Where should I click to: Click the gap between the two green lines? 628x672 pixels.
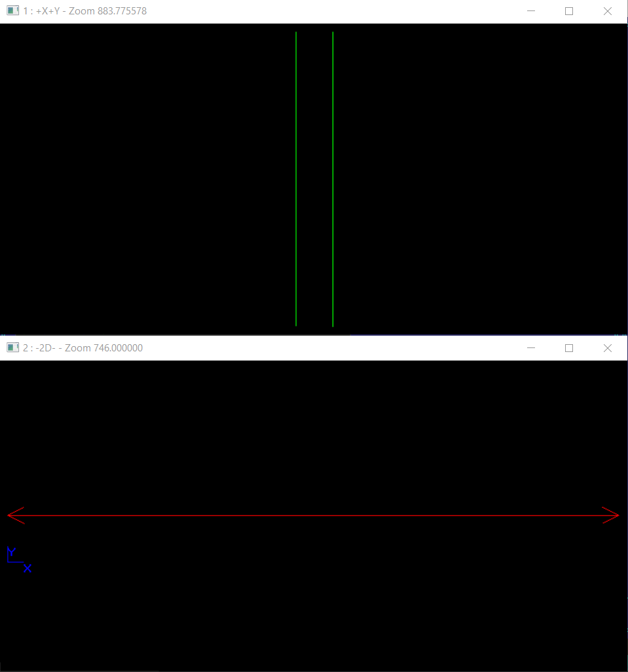(x=314, y=177)
